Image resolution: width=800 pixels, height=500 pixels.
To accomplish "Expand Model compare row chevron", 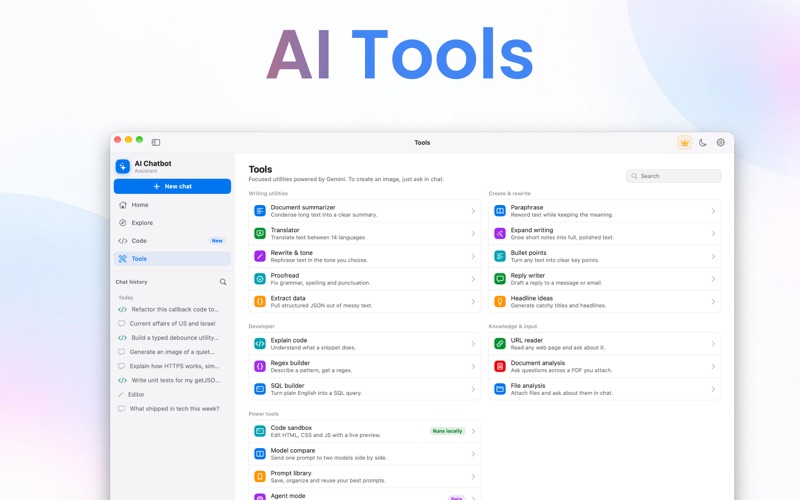I will pyautogui.click(x=473, y=454).
